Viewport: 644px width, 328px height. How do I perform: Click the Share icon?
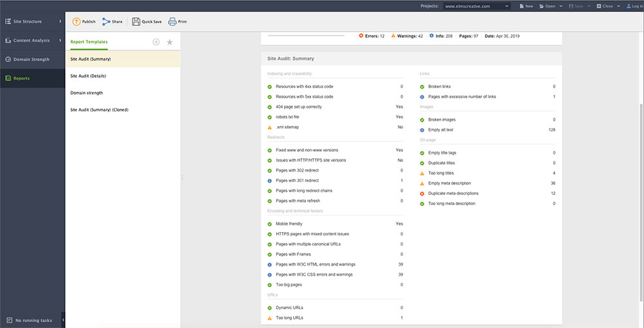click(x=106, y=21)
